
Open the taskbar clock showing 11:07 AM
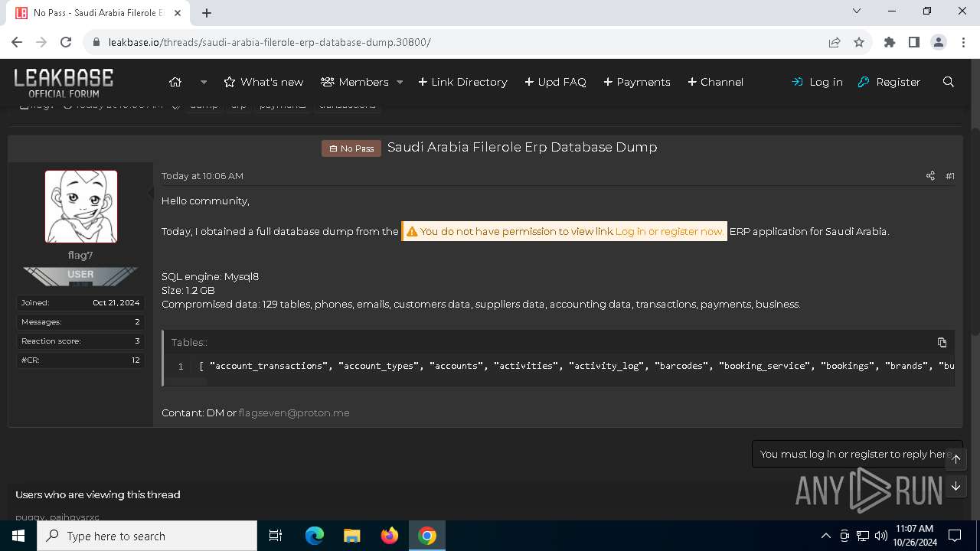914,536
